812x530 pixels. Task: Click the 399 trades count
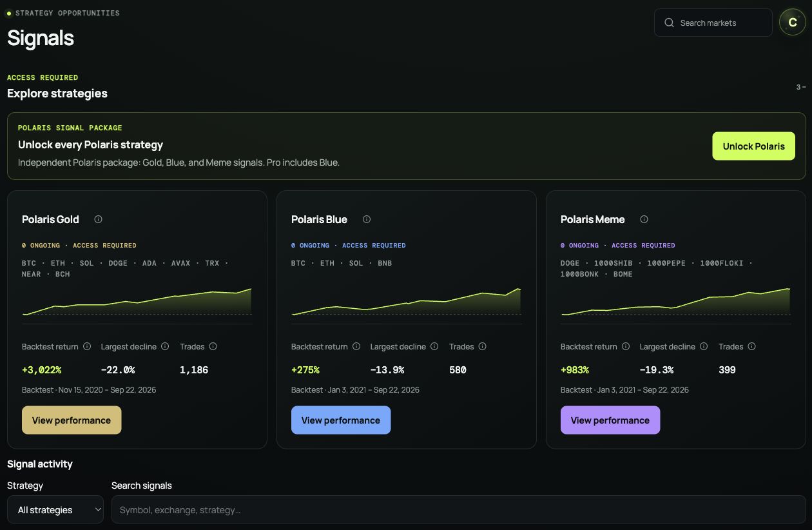pyautogui.click(x=727, y=369)
